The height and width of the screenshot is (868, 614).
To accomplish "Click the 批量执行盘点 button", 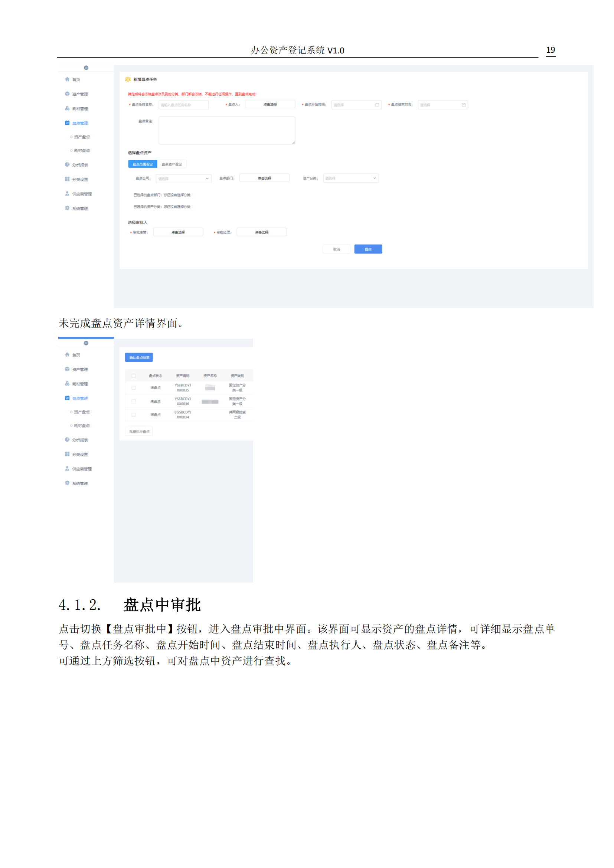I will (139, 431).
